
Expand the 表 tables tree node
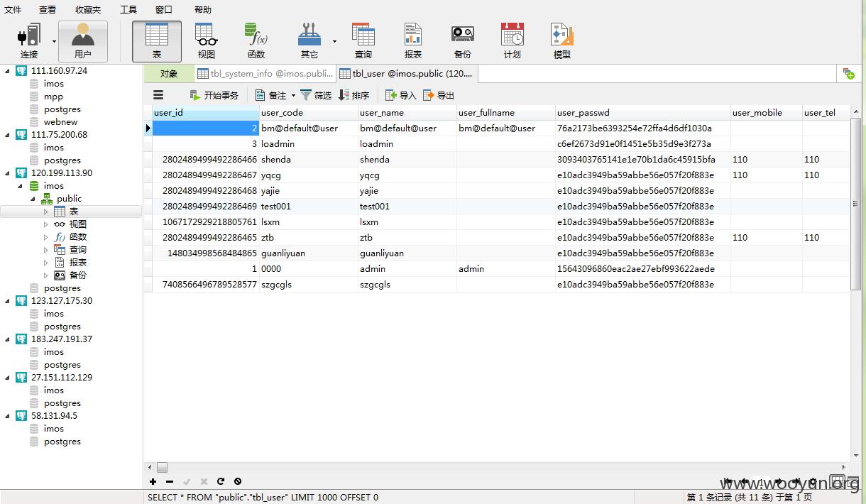tap(46, 212)
